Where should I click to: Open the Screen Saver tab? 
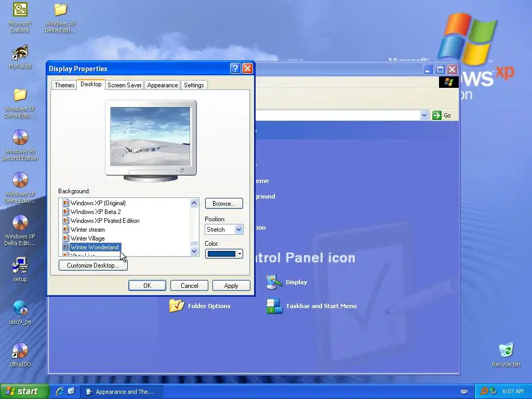(x=125, y=85)
